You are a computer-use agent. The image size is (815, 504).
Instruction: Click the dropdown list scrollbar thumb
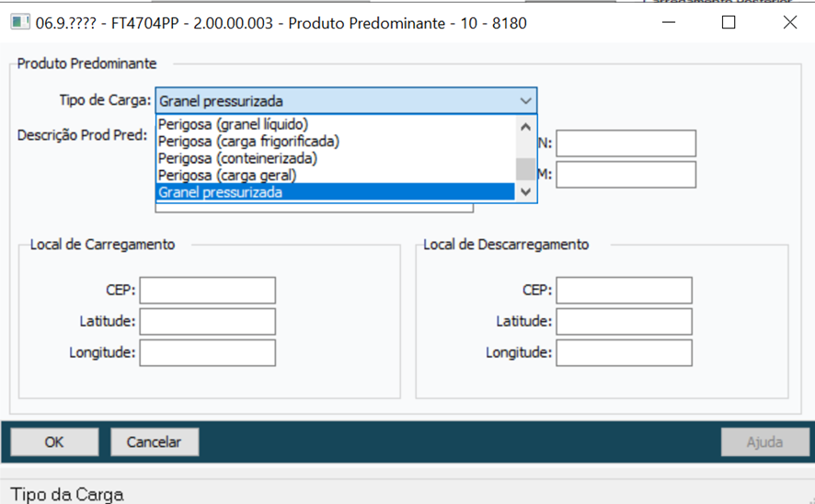525,168
